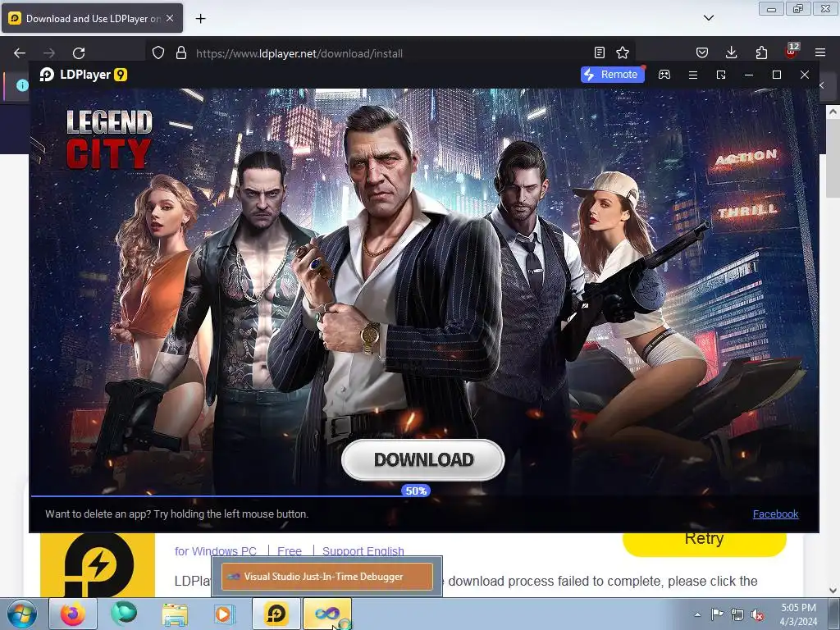
Task: Expand the Firefox list all tabs chevron
Action: coord(709,18)
